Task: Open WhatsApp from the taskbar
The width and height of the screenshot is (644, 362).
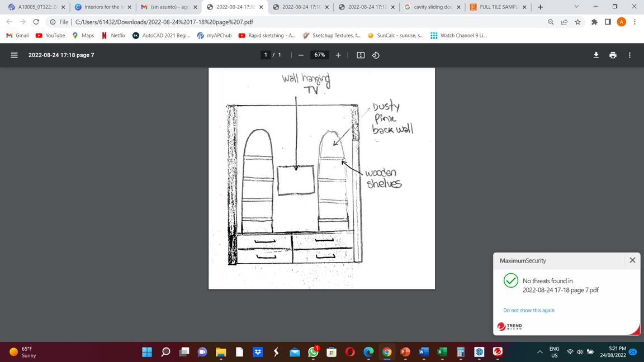Action: (x=312, y=352)
